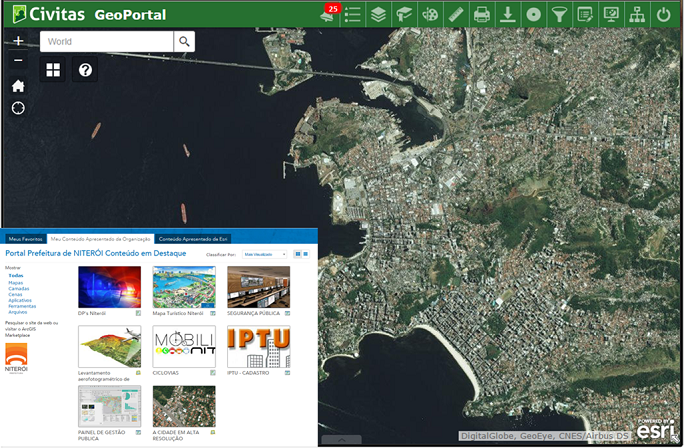Open the paint palette symbology tool

(x=430, y=14)
